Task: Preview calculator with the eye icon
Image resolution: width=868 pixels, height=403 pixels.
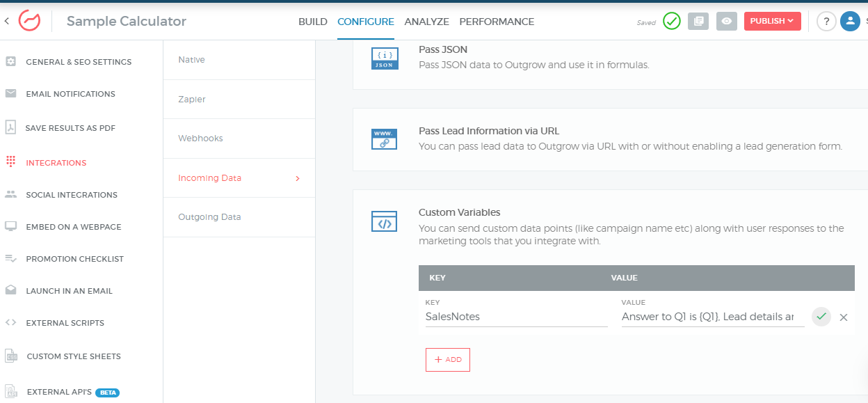Action: click(727, 22)
